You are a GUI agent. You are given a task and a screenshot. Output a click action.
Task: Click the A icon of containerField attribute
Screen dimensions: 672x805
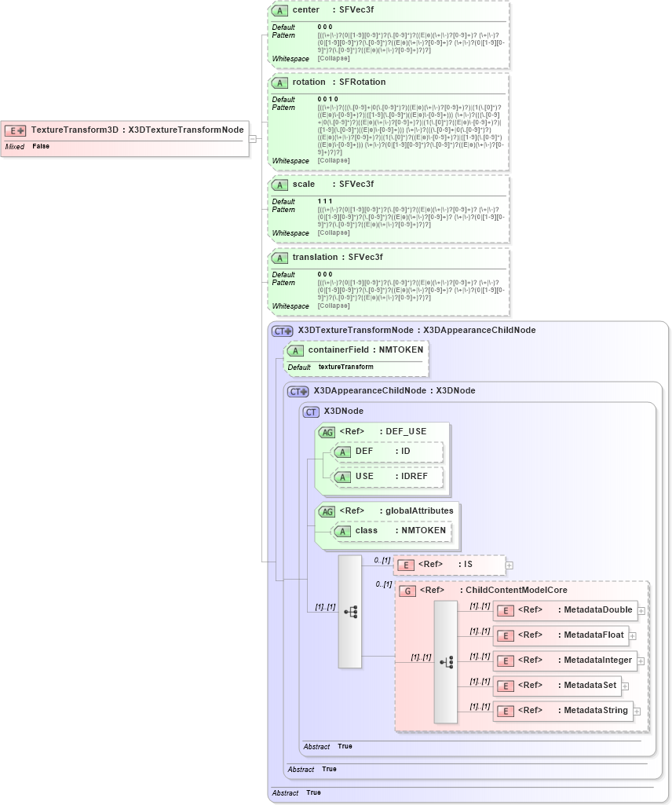(x=295, y=350)
